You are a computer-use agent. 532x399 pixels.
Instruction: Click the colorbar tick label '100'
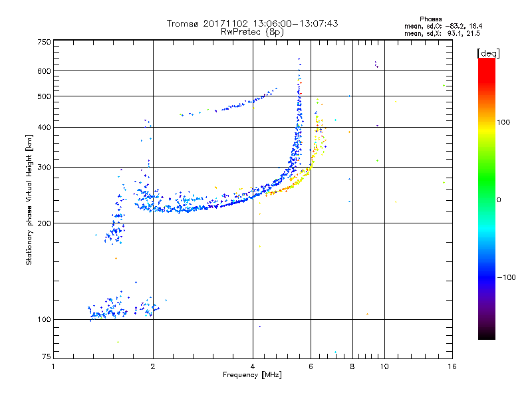coord(503,122)
